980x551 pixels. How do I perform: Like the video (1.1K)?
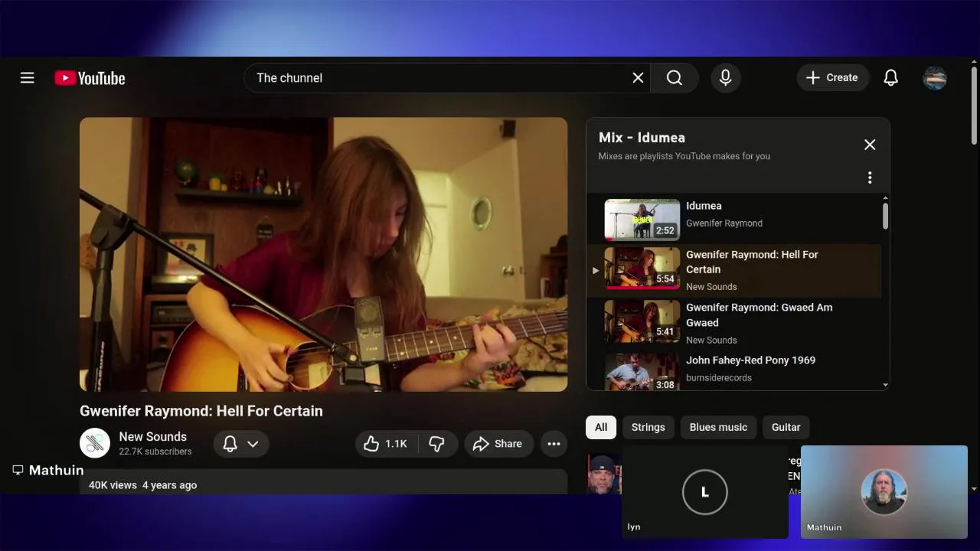(385, 444)
